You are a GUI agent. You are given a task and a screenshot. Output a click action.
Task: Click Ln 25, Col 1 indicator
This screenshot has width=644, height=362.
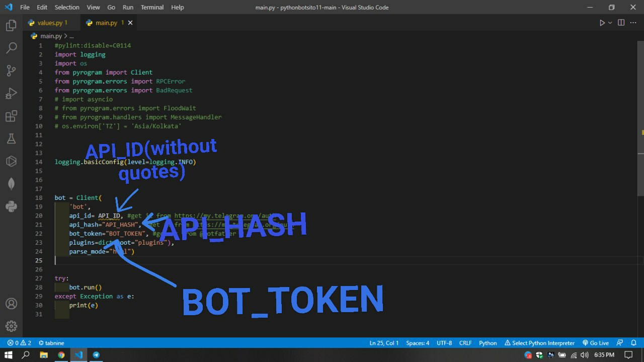tap(384, 343)
